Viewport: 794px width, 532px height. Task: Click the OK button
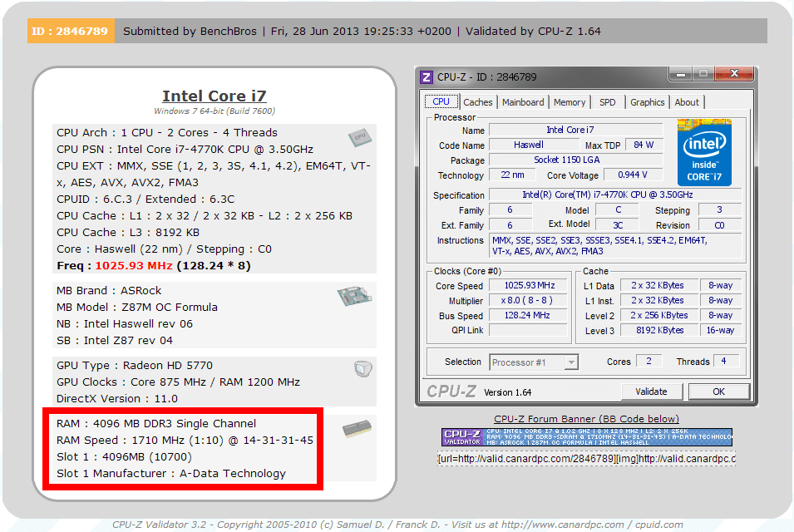point(718,392)
